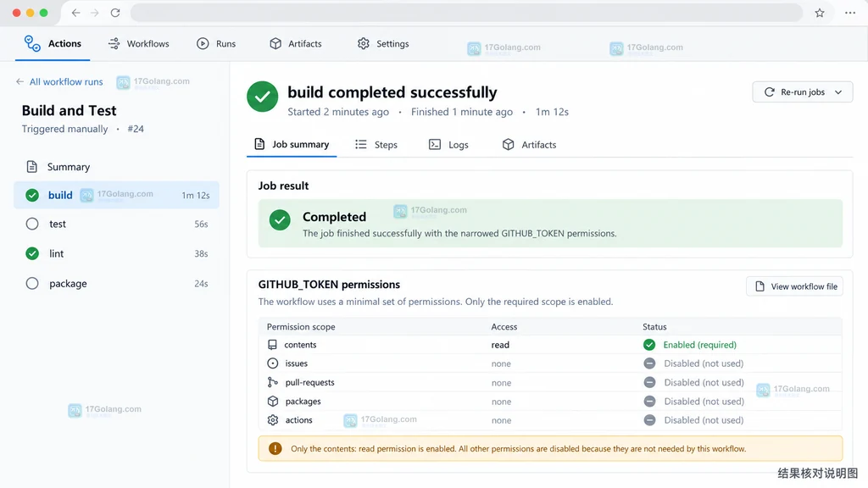Click the View workflow file button

pyautogui.click(x=795, y=286)
